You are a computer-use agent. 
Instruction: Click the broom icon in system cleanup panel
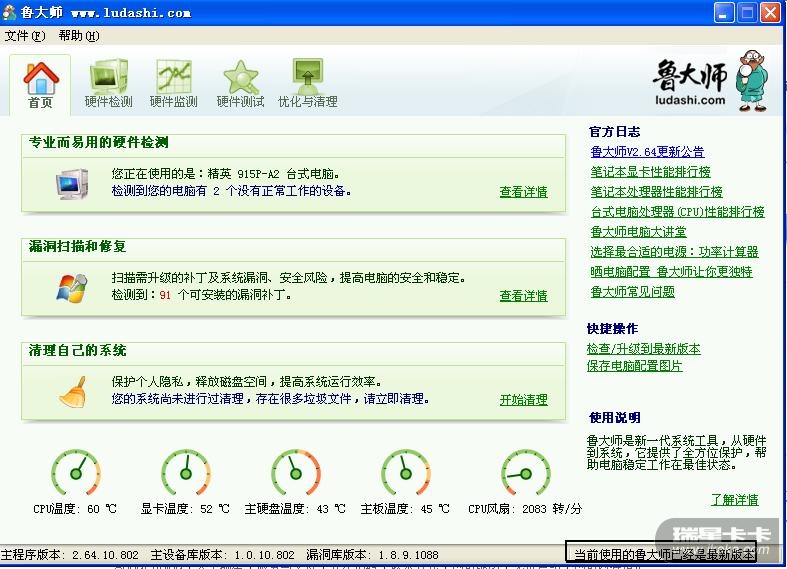coord(73,391)
